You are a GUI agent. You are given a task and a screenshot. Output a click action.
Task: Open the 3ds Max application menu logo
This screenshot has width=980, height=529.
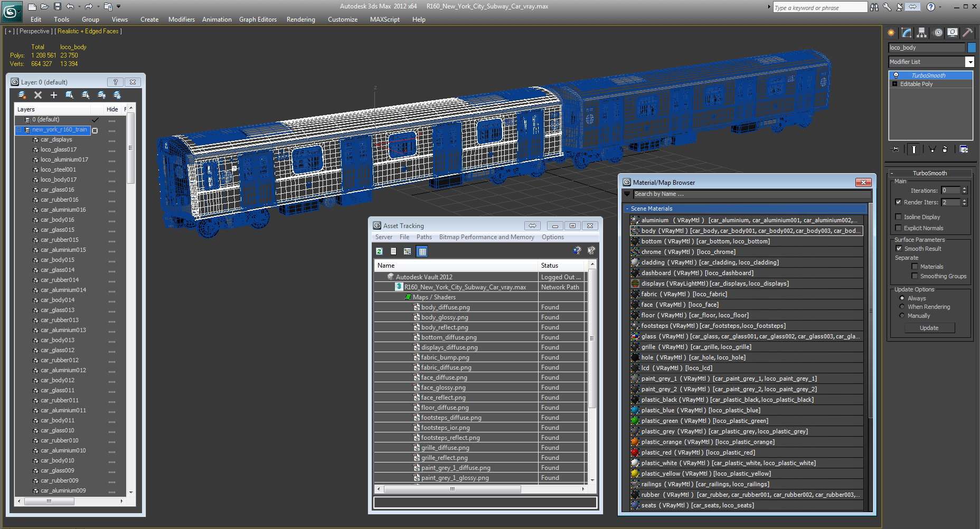click(11, 11)
